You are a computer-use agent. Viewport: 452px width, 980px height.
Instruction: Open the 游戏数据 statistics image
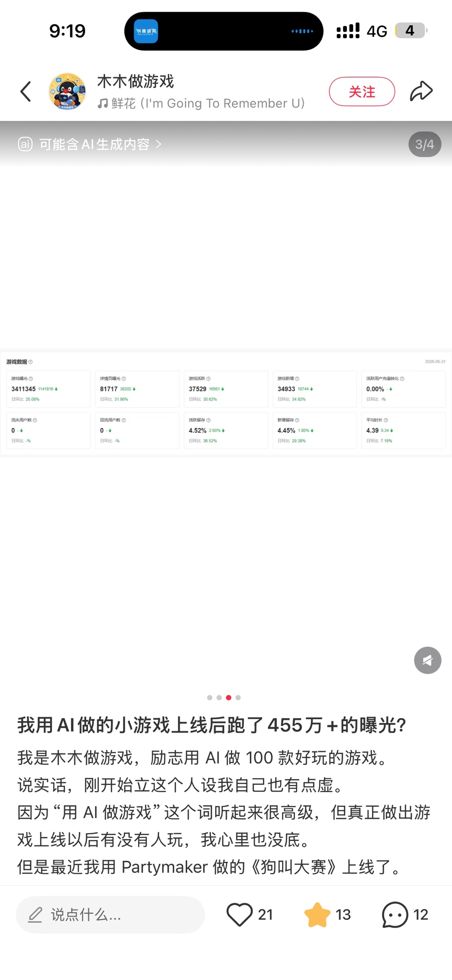[x=226, y=403]
